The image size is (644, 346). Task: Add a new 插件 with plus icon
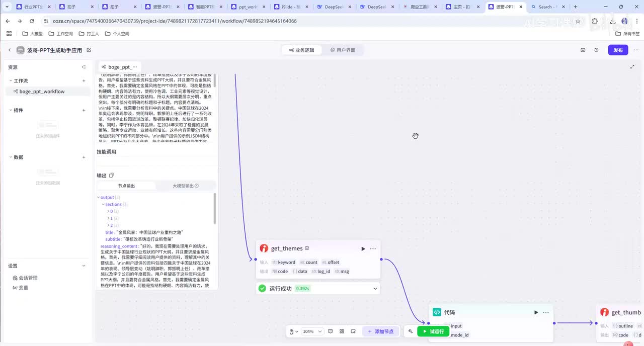point(84,110)
